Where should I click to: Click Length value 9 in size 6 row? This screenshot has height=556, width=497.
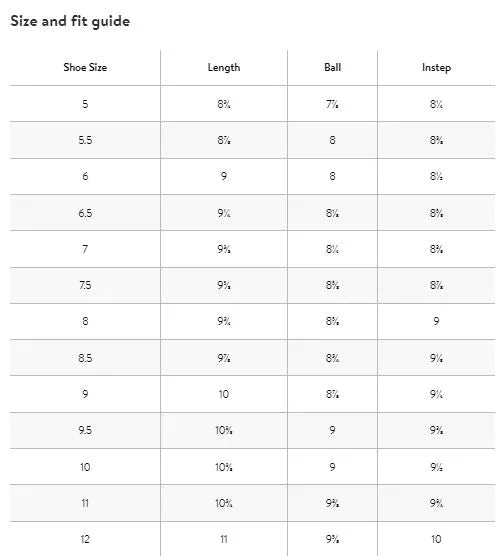pyautogui.click(x=224, y=176)
